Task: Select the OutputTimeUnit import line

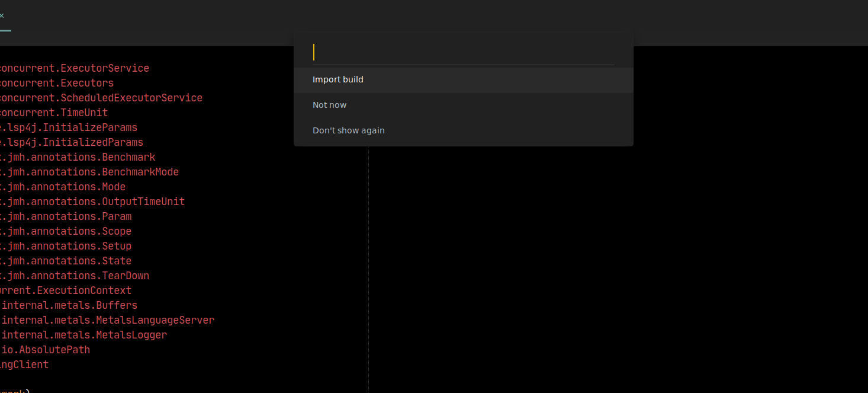Action: [x=92, y=201]
